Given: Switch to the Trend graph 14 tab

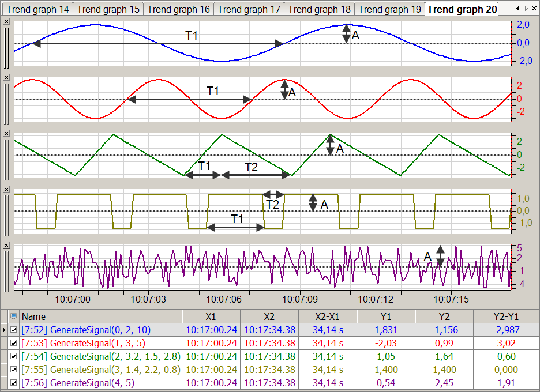Looking at the screenshot, I should (x=37, y=9).
